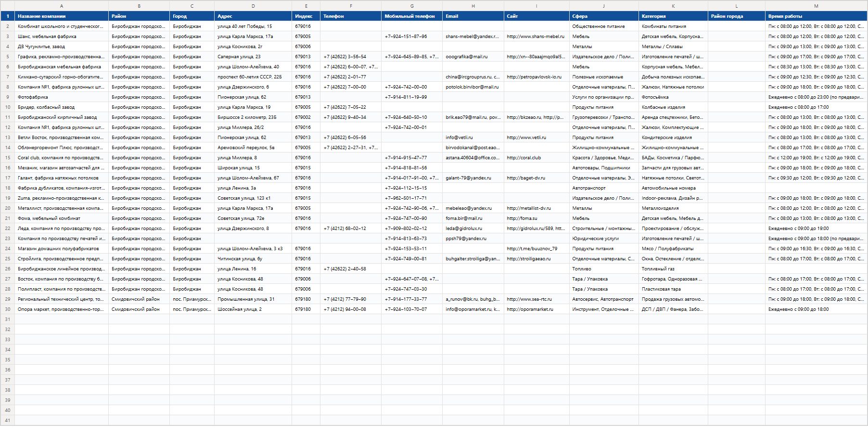Click address 'Шоссейная улица, 2'
868x434 pixels.
point(253,309)
